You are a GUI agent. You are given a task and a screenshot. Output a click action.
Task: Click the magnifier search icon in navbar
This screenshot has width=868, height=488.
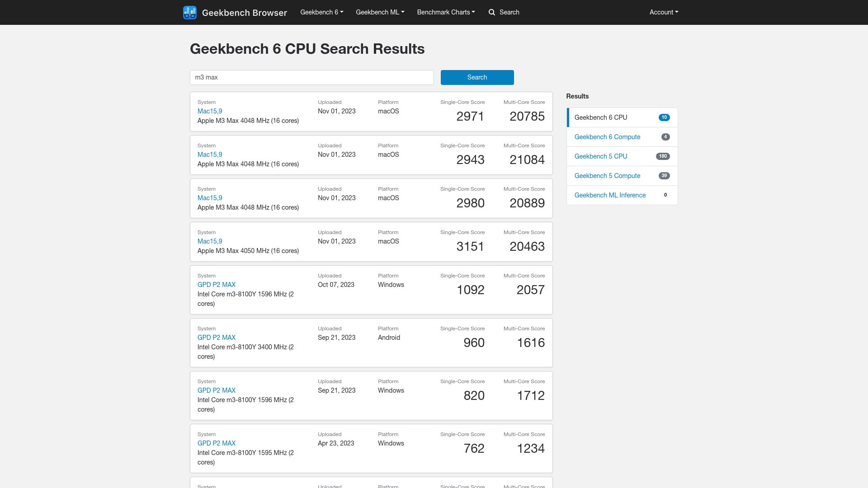[492, 12]
